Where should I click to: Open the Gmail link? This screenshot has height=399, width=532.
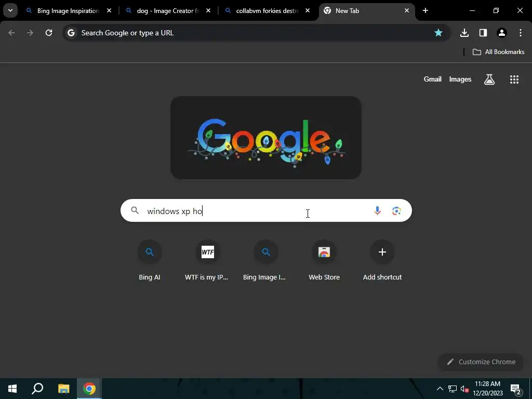tap(432, 79)
